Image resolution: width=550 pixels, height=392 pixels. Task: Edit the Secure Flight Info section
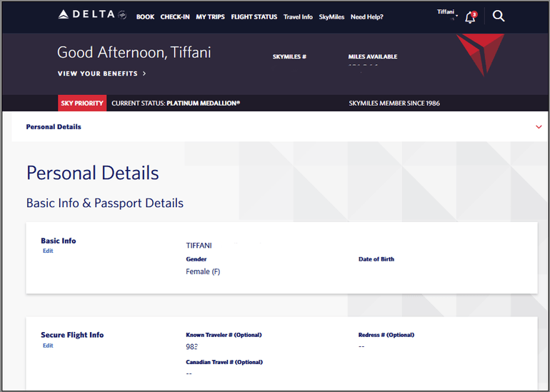(x=48, y=346)
